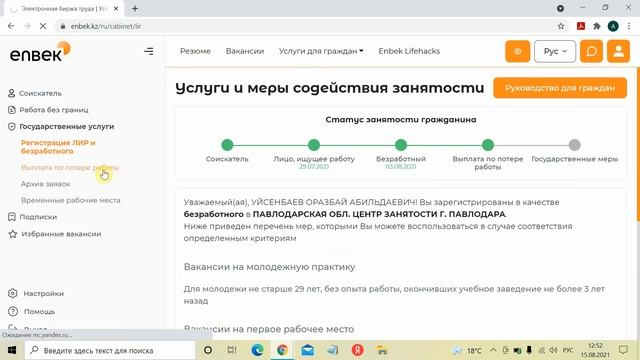The width and height of the screenshot is (640, 360).
Task: Open Архив заявок link
Action: [x=46, y=184]
